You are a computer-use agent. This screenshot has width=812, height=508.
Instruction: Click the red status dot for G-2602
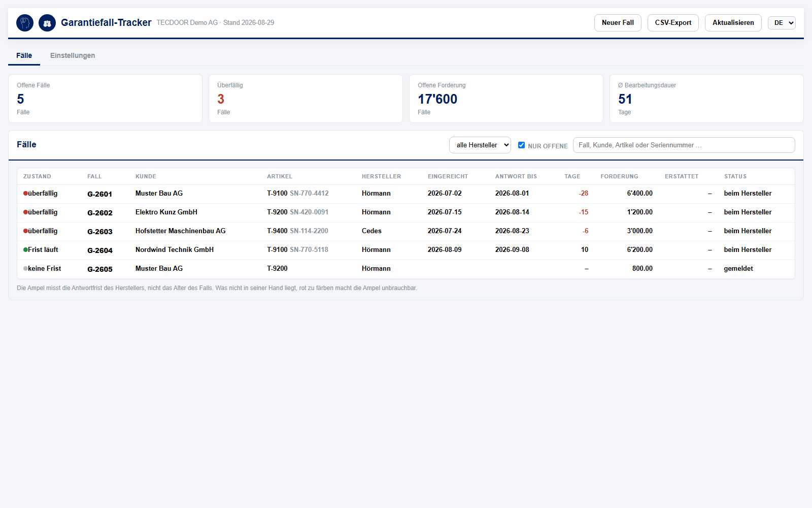point(25,212)
